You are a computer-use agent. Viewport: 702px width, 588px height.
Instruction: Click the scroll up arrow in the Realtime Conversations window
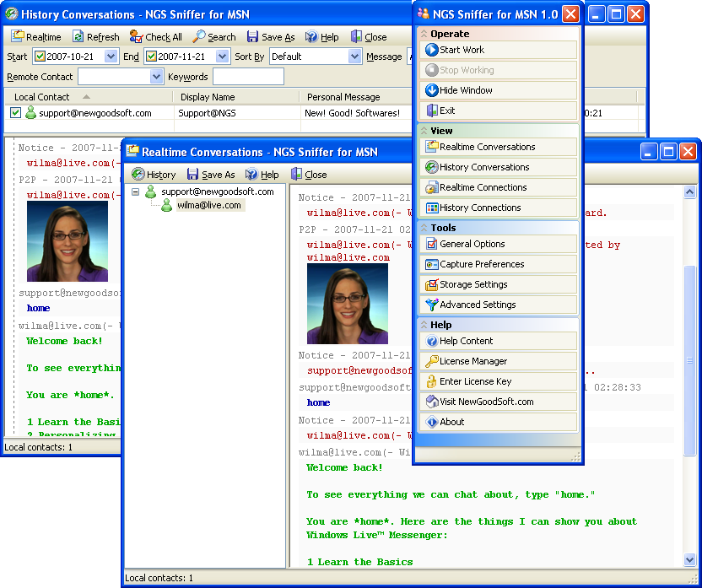689,192
